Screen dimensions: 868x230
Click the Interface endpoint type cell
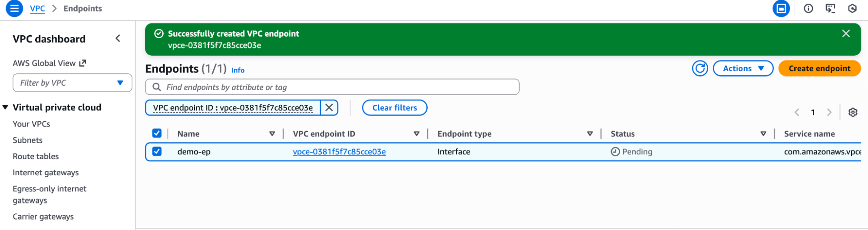pyautogui.click(x=454, y=151)
